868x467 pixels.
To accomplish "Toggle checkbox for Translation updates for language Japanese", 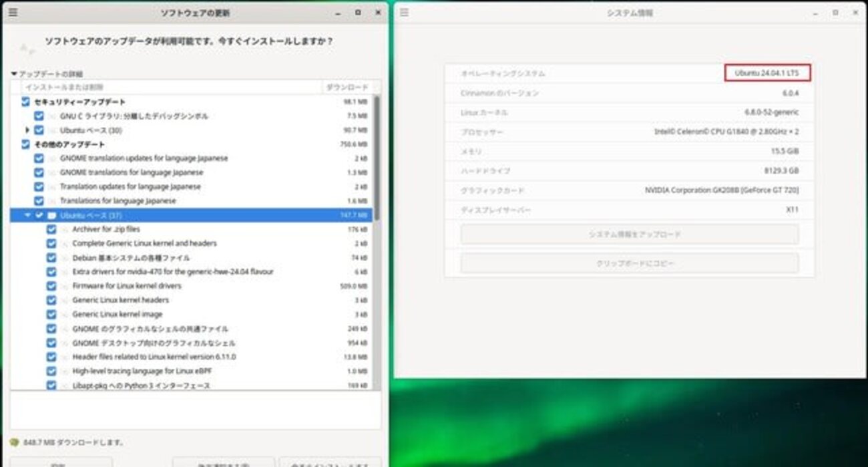I will 39,186.
